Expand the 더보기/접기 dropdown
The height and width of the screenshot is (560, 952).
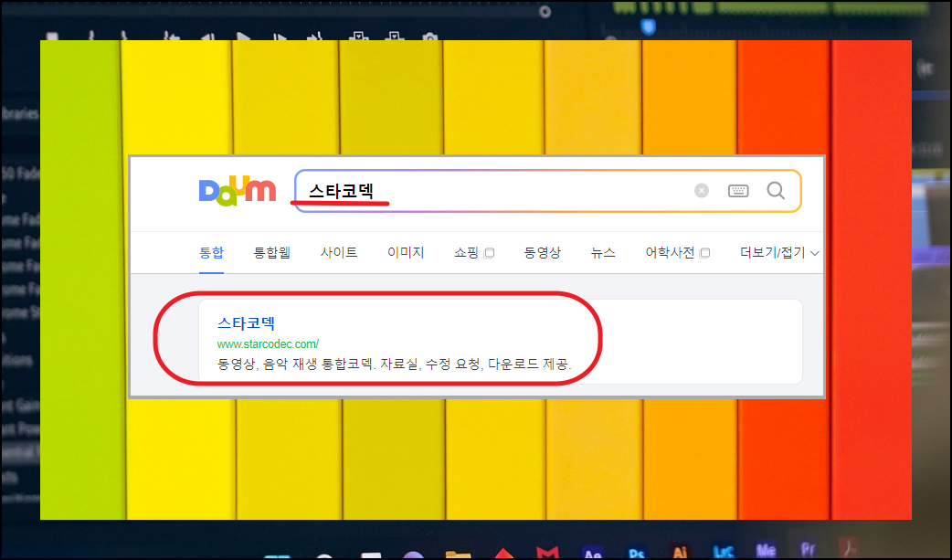click(779, 253)
